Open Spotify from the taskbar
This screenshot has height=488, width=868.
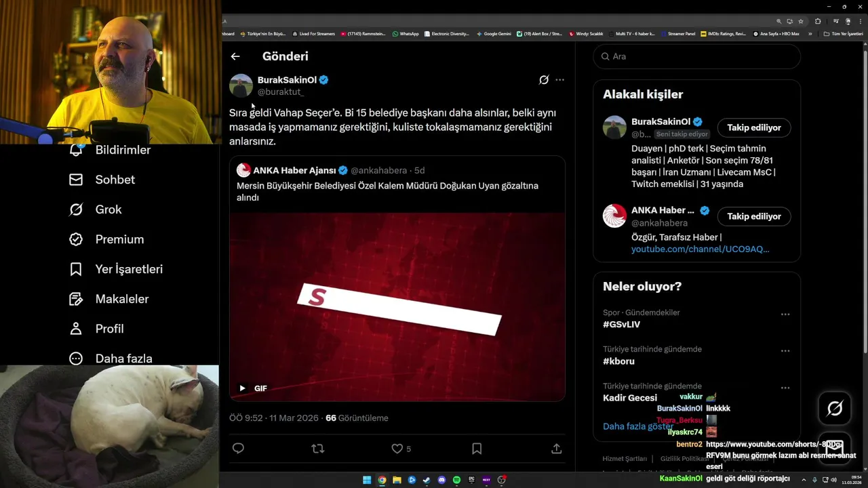(x=456, y=480)
